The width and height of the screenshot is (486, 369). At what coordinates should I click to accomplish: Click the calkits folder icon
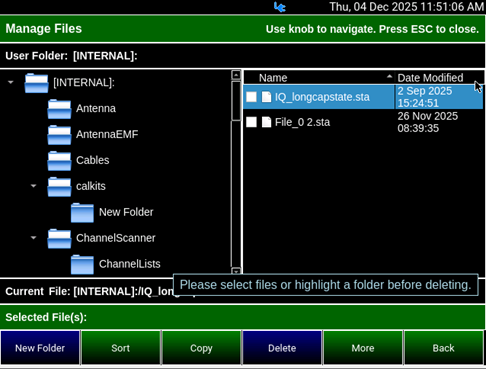point(59,187)
